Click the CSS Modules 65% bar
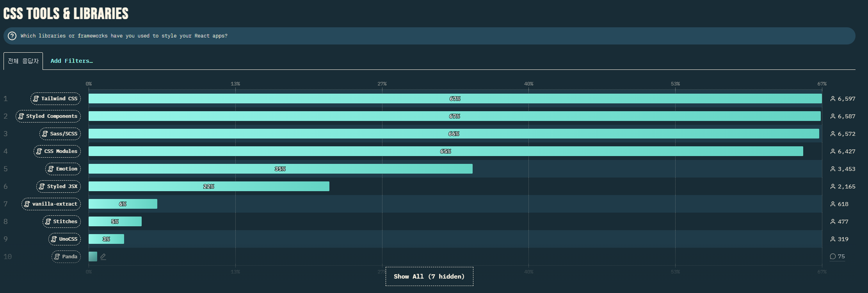 (446, 151)
